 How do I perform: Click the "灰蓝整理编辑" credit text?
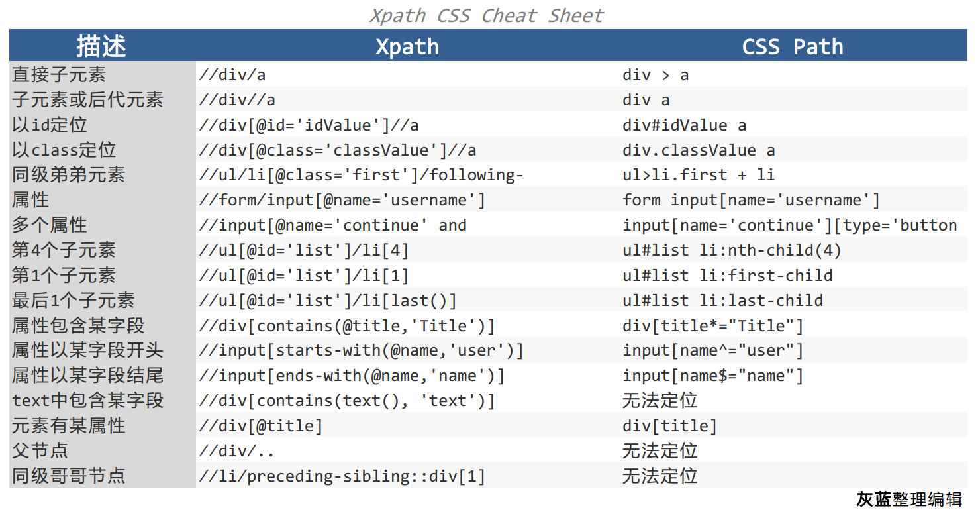pos(909,500)
